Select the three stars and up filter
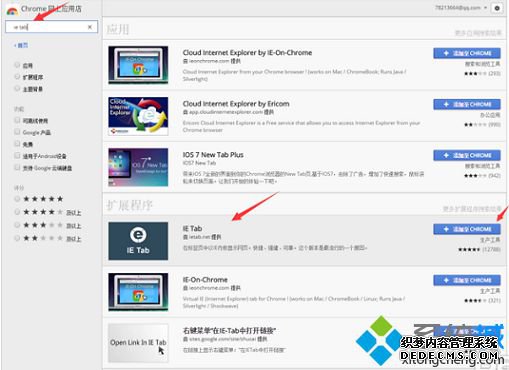509x370 pixels. (17, 225)
